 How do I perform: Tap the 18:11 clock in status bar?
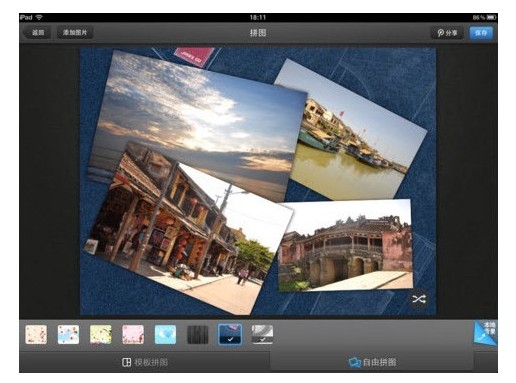tap(258, 17)
